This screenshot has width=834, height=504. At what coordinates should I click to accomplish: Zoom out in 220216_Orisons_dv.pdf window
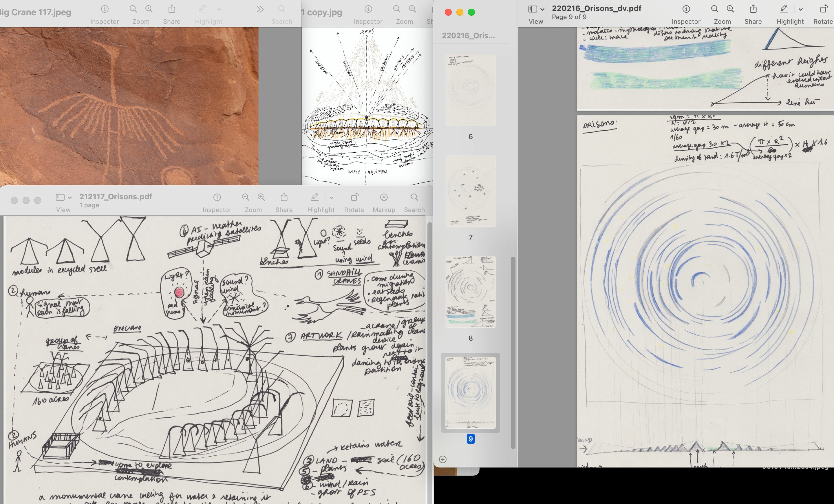(714, 9)
